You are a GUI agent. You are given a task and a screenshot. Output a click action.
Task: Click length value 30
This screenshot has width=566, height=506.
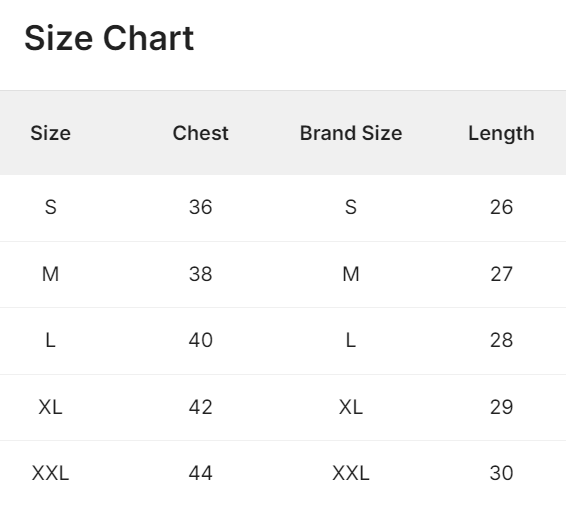[501, 473]
